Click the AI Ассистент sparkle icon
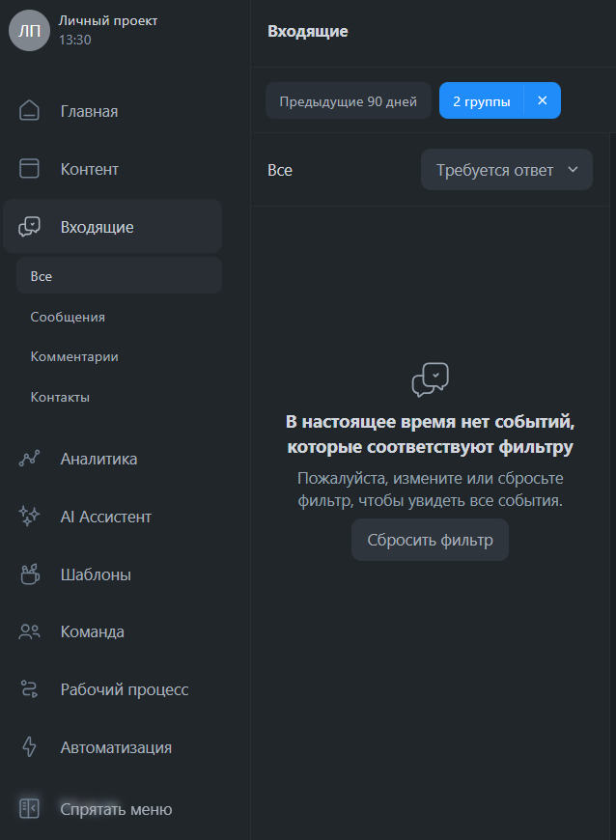616x840 pixels. point(30,517)
